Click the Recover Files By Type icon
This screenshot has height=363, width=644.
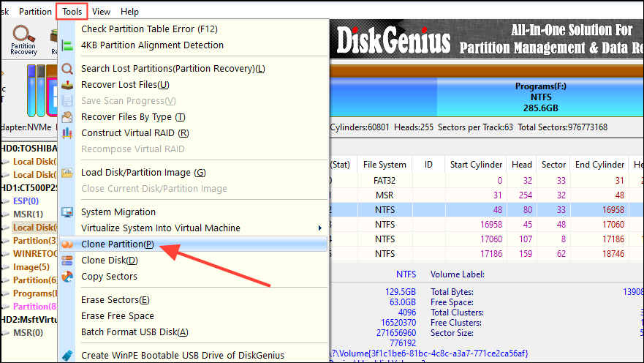click(x=67, y=117)
